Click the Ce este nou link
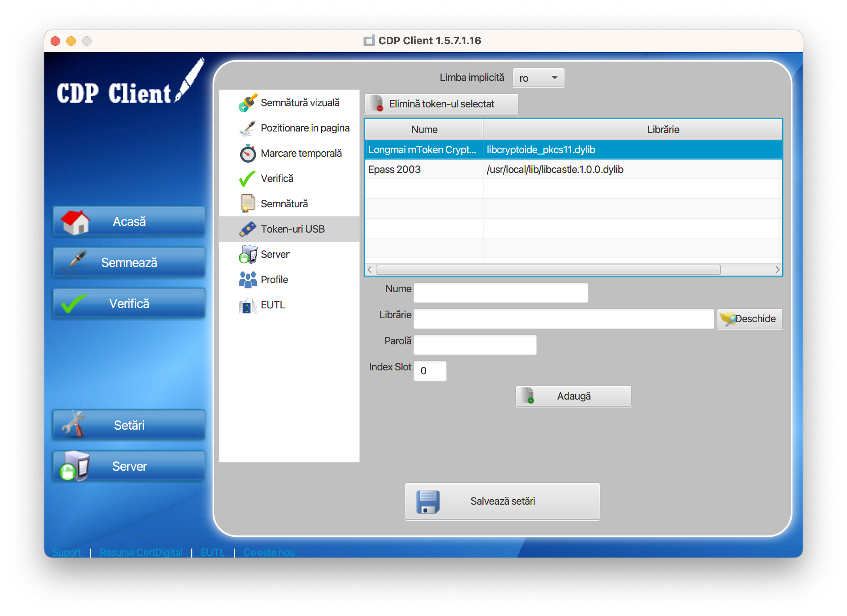This screenshot has height=616, width=847. click(269, 552)
